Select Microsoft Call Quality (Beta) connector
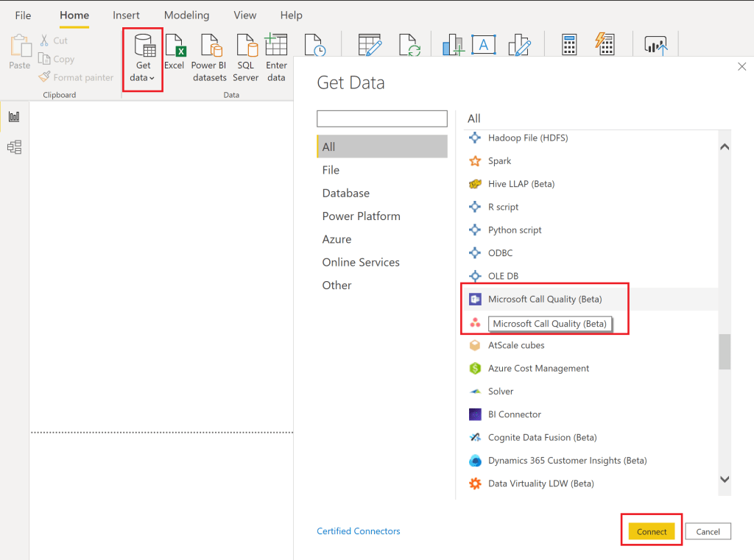 [x=545, y=300]
